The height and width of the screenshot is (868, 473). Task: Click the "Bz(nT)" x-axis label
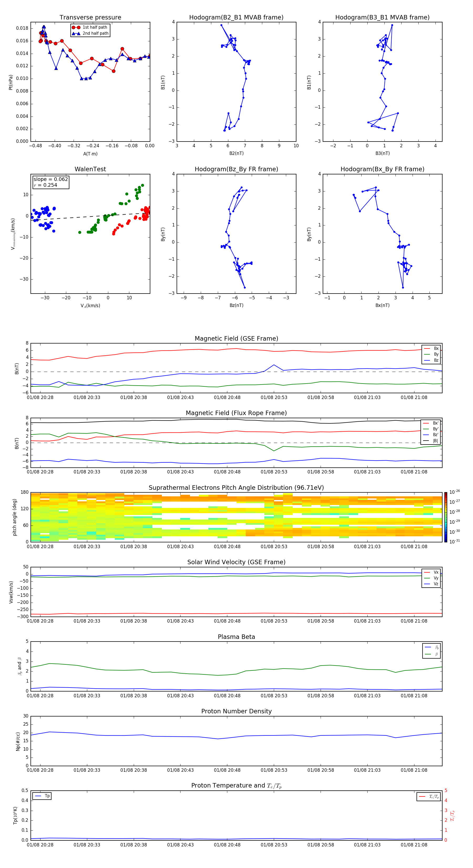tap(236, 305)
